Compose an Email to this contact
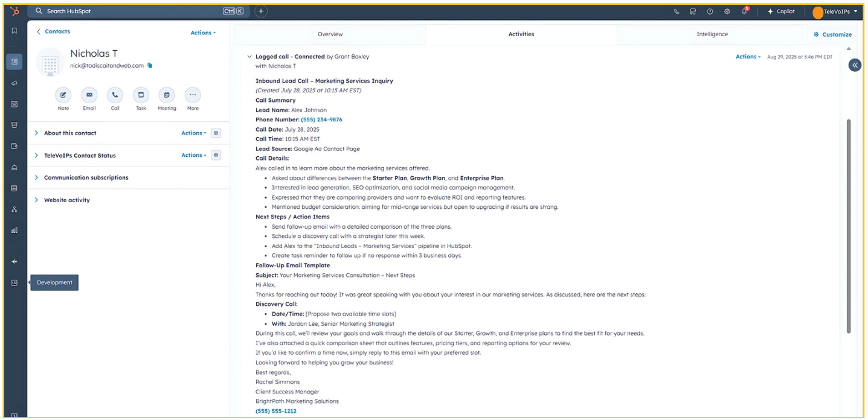The width and height of the screenshot is (868, 420). 89,95
